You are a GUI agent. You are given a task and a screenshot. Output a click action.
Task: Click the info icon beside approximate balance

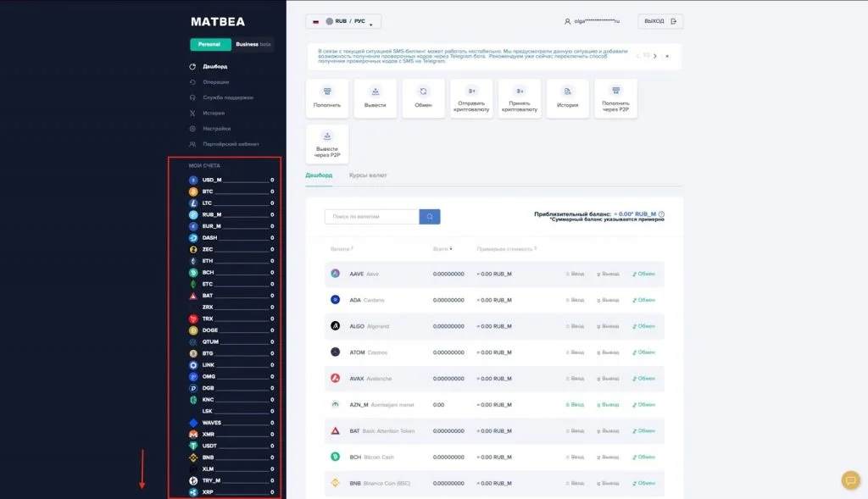(x=661, y=214)
